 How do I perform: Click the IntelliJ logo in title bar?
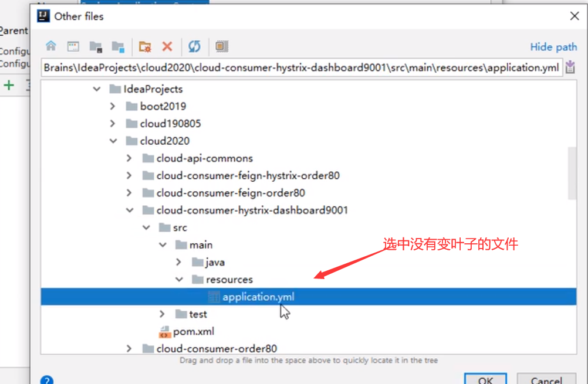(43, 16)
